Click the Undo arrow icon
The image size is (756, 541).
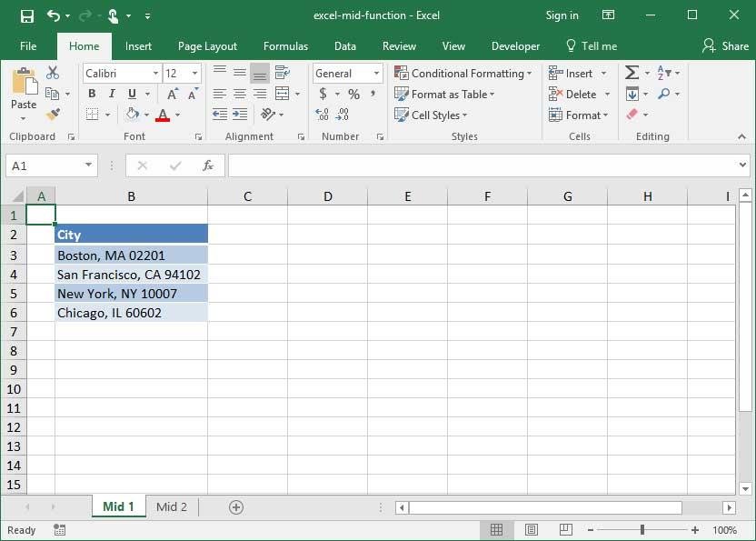click(53, 16)
